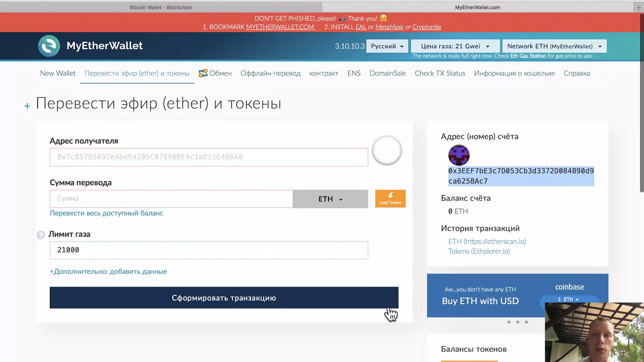
Task: Open the Обмен menu item
Action: tap(215, 73)
